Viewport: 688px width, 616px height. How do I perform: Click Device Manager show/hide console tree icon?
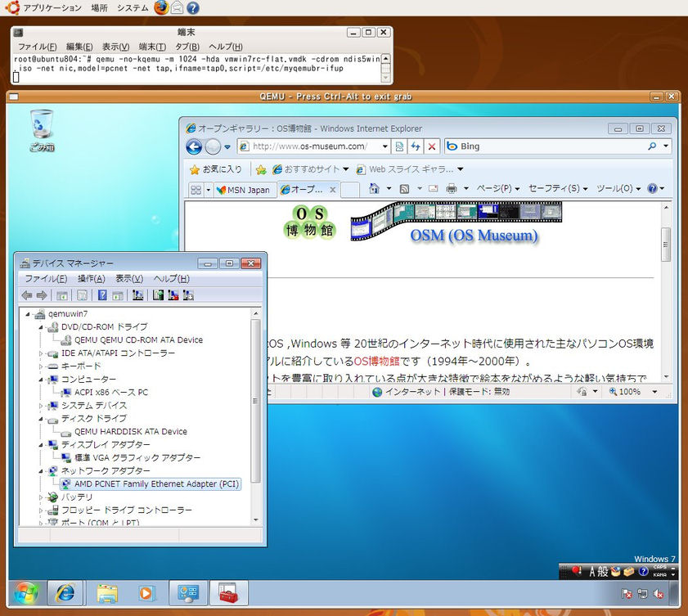pyautogui.click(x=62, y=295)
